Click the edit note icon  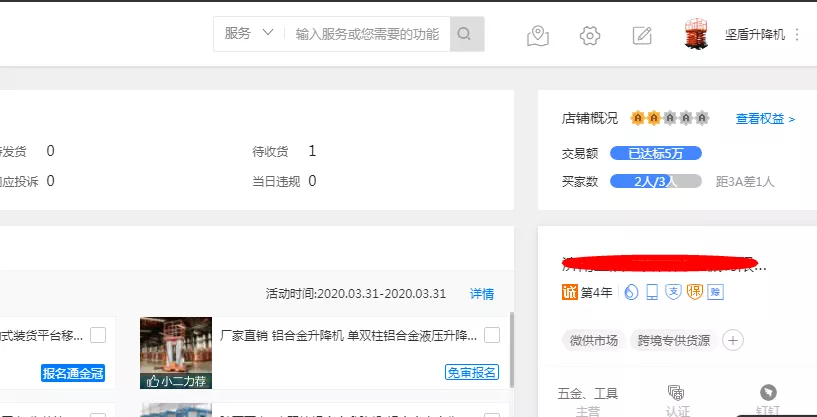pos(642,35)
